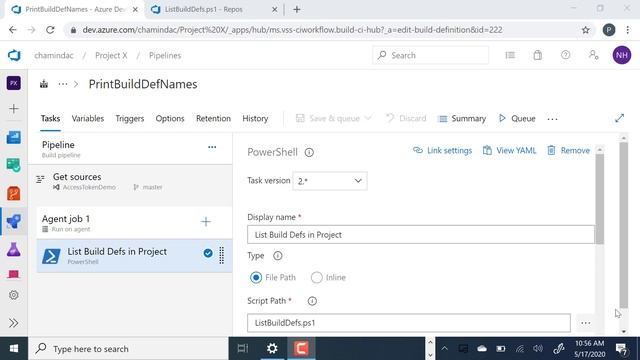This screenshot has width=640, height=360.
Task: Open user settings icon in header
Action: click(593, 55)
